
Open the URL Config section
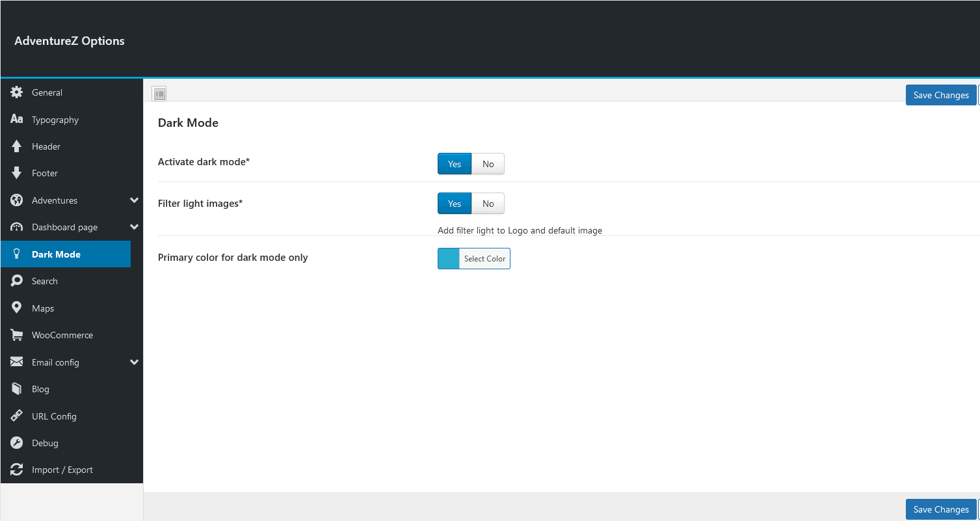pyautogui.click(x=72, y=416)
